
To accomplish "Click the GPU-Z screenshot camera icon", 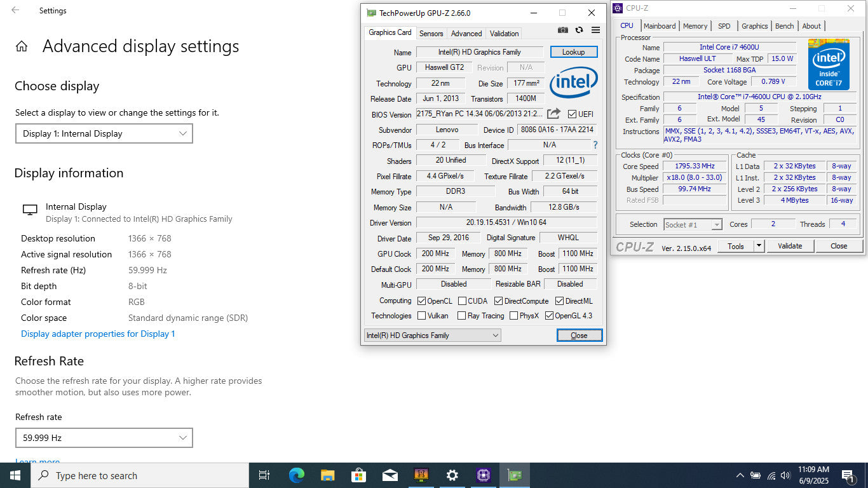I will click(562, 30).
